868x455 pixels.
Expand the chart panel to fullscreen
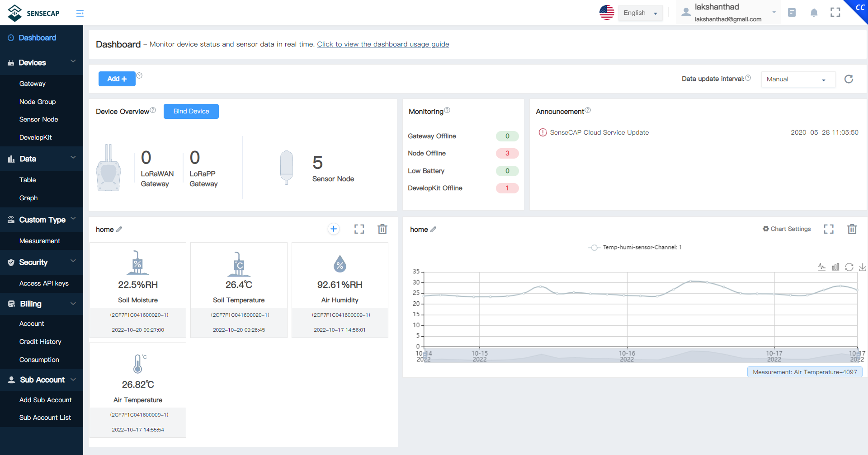pyautogui.click(x=829, y=229)
